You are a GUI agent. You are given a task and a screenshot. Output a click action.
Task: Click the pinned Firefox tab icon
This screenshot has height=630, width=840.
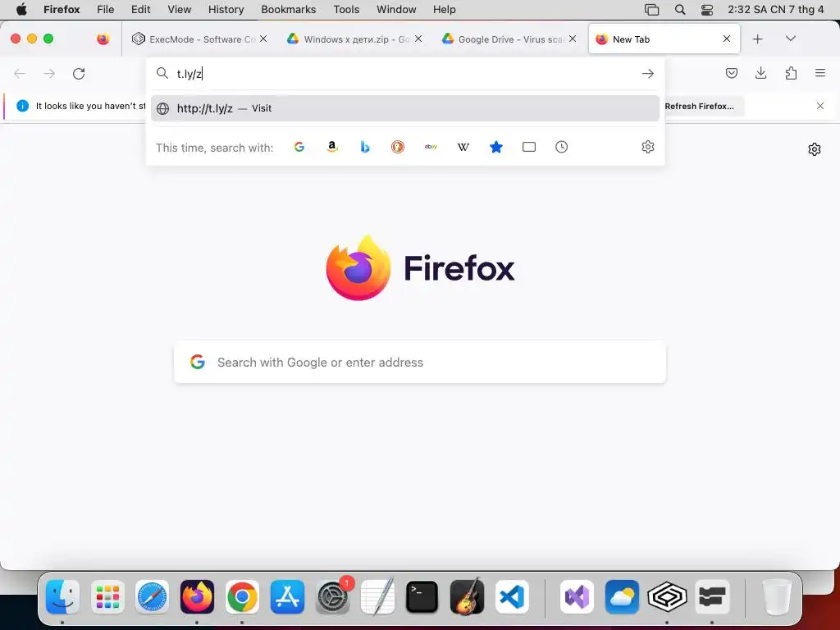pyautogui.click(x=103, y=39)
